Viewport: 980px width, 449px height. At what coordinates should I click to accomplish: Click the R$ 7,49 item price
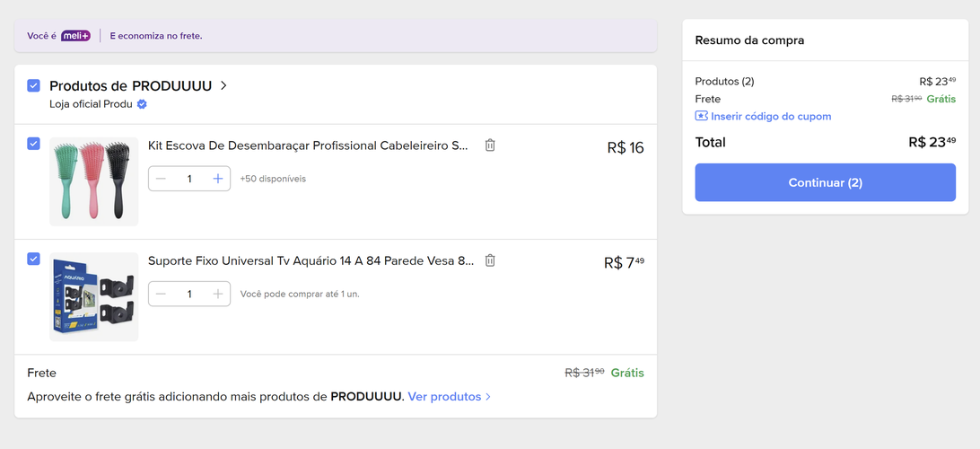pyautogui.click(x=624, y=262)
